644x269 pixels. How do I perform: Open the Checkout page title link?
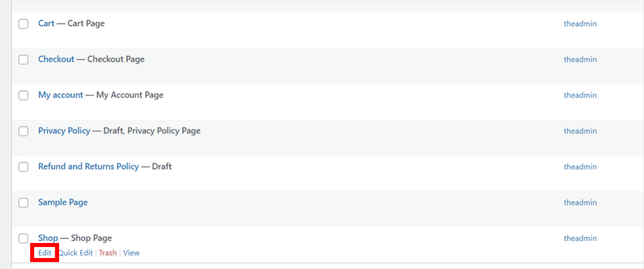point(56,59)
